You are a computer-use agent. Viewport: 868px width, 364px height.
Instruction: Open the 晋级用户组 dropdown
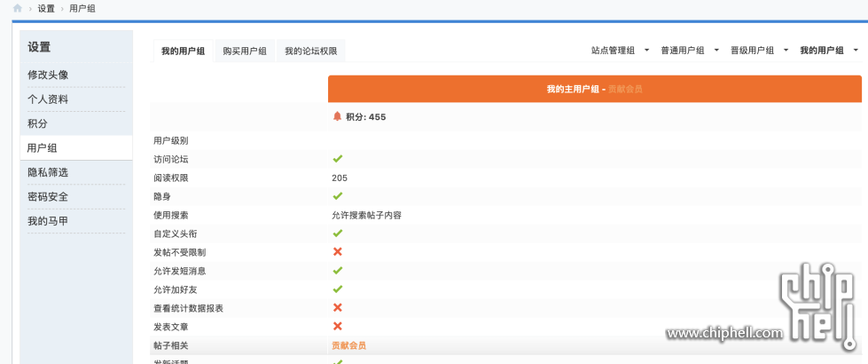tap(760, 51)
